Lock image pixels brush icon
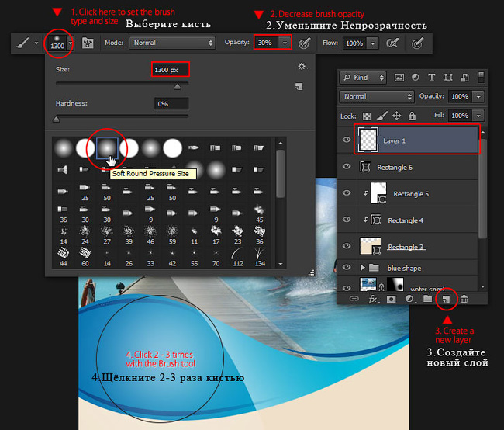Viewport: 504px width, 430px height. 381,116
